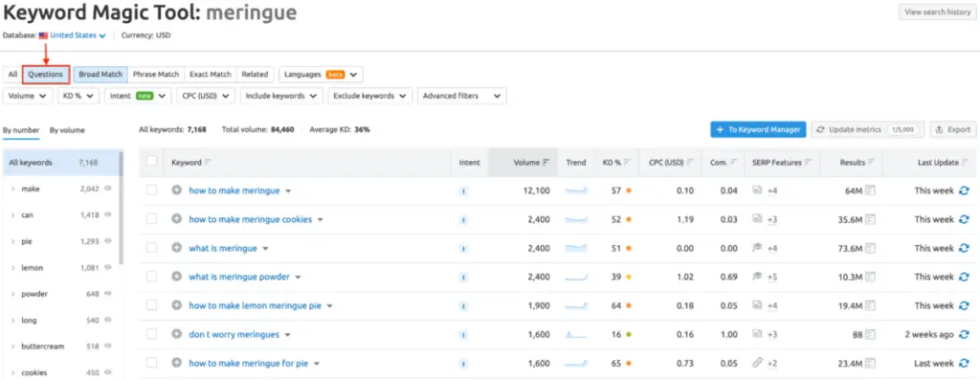This screenshot has width=980, height=380.
Task: Refresh metrics for 'what is meringue powder' row
Action: (x=964, y=277)
